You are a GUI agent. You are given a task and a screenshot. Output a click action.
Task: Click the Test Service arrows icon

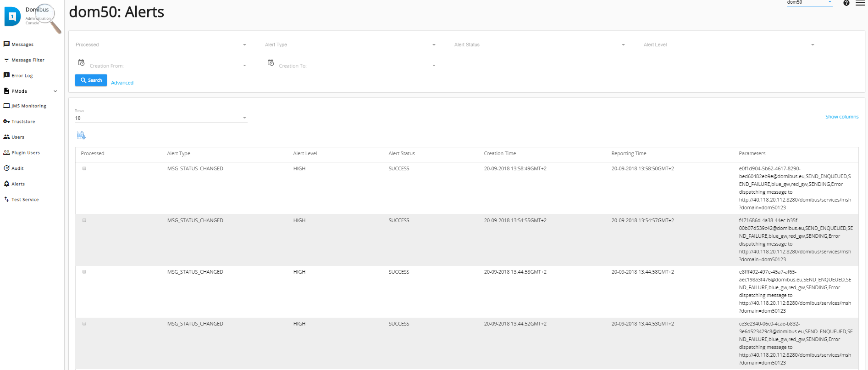6,199
